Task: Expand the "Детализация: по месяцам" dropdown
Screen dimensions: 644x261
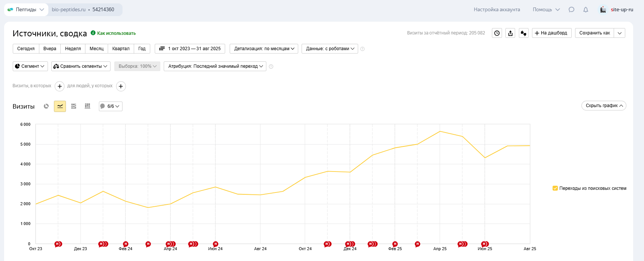Action: click(264, 49)
